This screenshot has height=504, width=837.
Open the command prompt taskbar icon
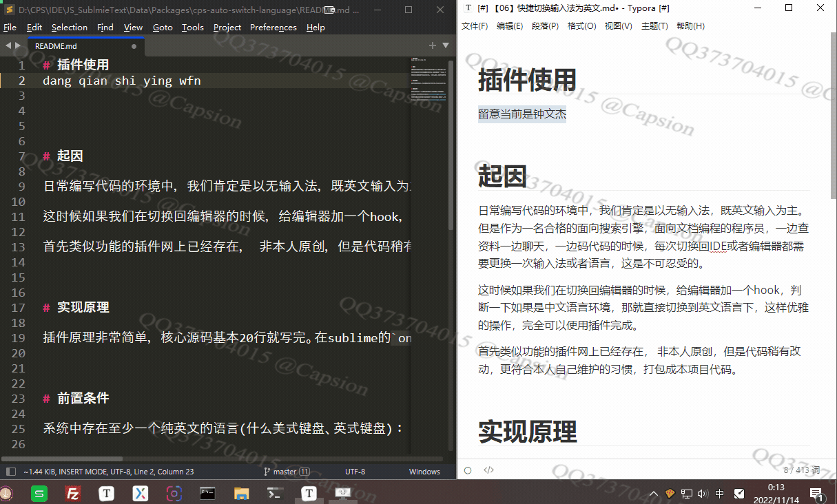(207, 493)
